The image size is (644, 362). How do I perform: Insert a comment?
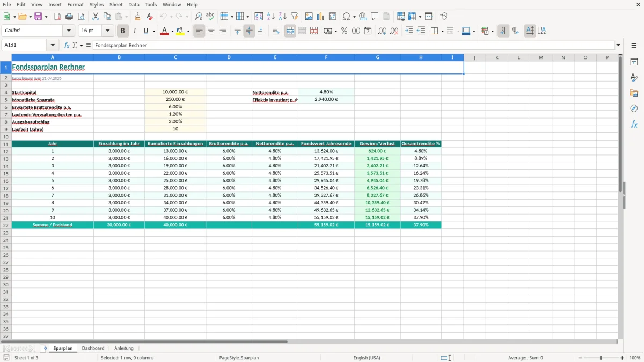pyautogui.click(x=375, y=17)
